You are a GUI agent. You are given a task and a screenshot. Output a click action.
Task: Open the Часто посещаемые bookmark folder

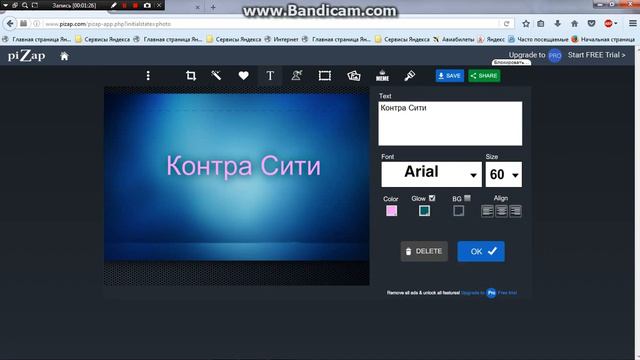[x=538, y=39]
